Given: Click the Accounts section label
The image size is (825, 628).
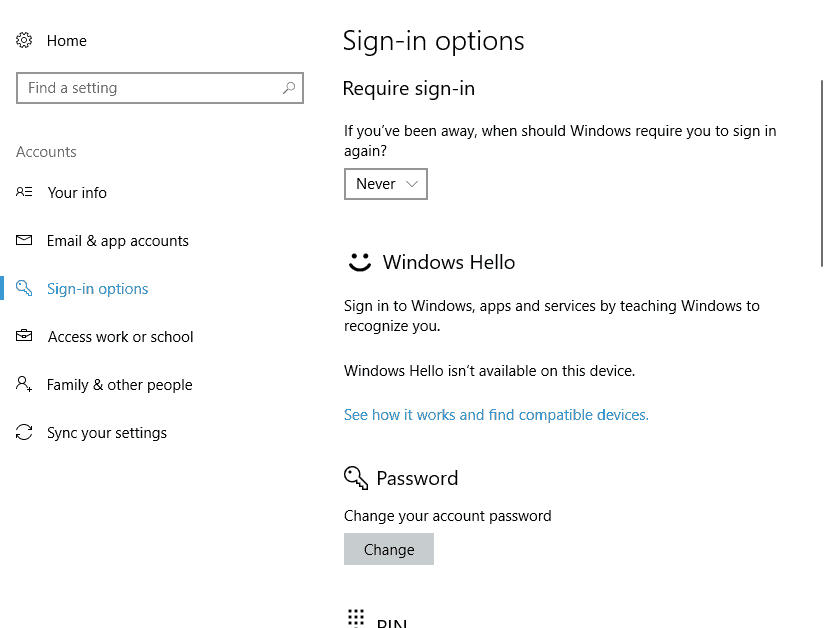Looking at the screenshot, I should pyautogui.click(x=46, y=151).
